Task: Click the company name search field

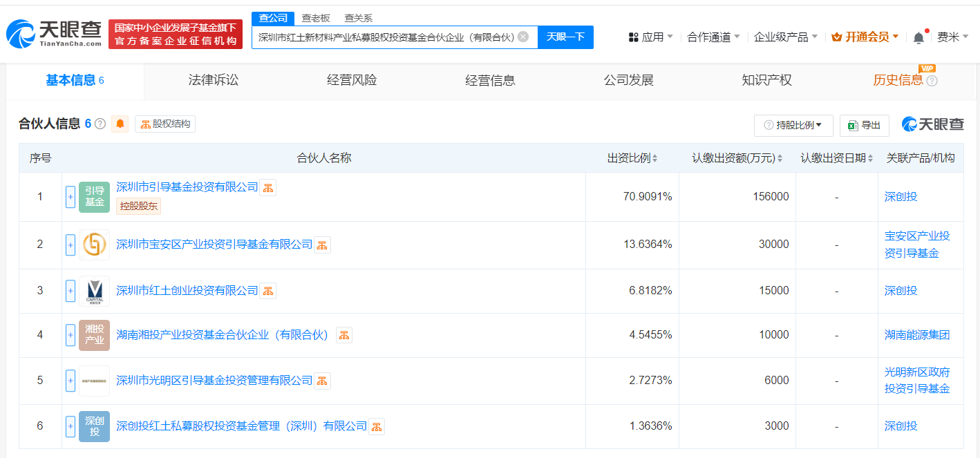Action: [386, 37]
